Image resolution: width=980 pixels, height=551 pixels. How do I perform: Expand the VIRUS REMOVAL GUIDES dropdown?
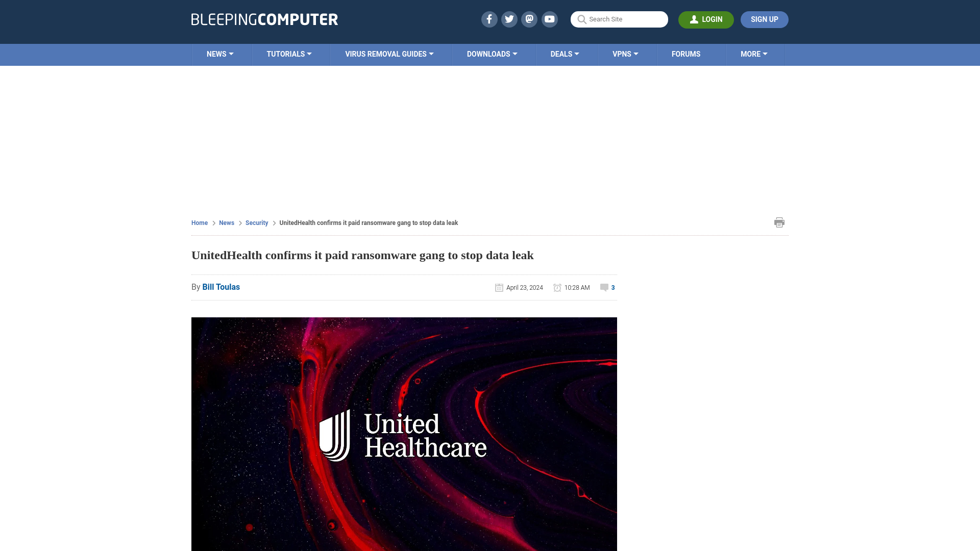pyautogui.click(x=389, y=54)
